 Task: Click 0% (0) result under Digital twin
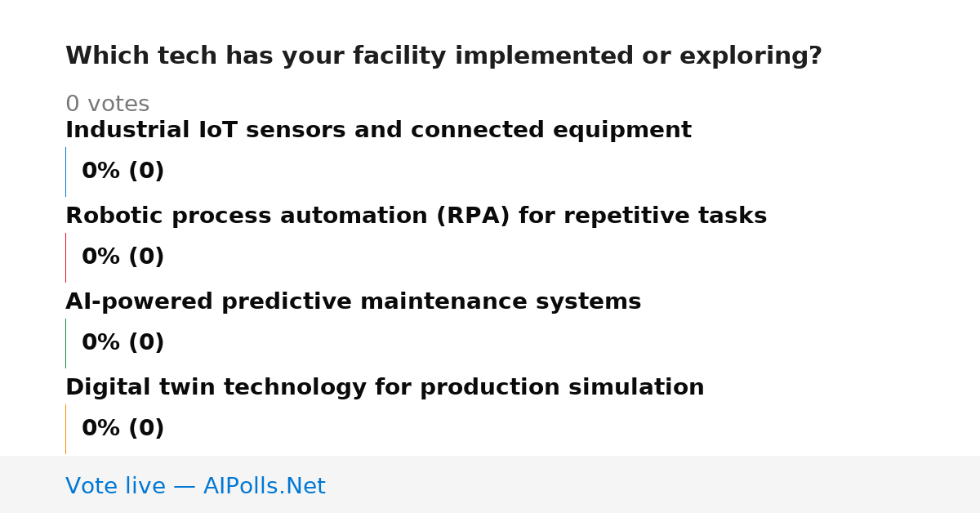point(122,429)
